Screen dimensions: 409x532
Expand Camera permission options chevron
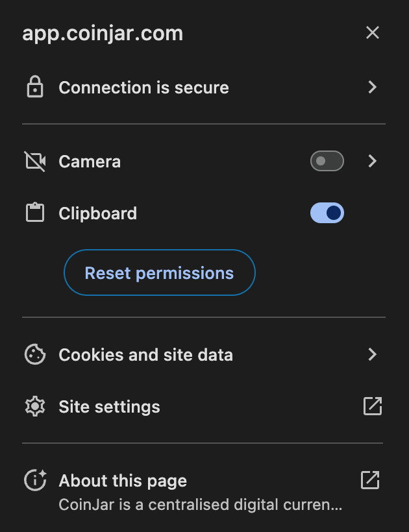[373, 161]
